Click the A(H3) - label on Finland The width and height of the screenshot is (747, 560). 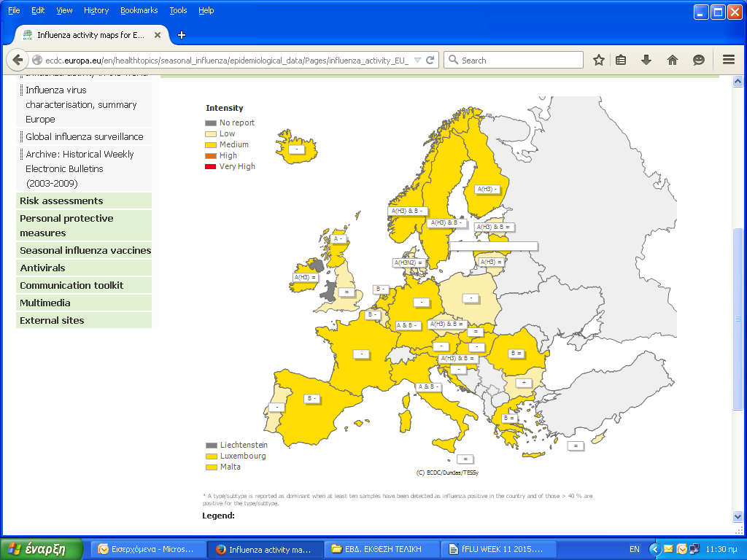[x=487, y=189]
